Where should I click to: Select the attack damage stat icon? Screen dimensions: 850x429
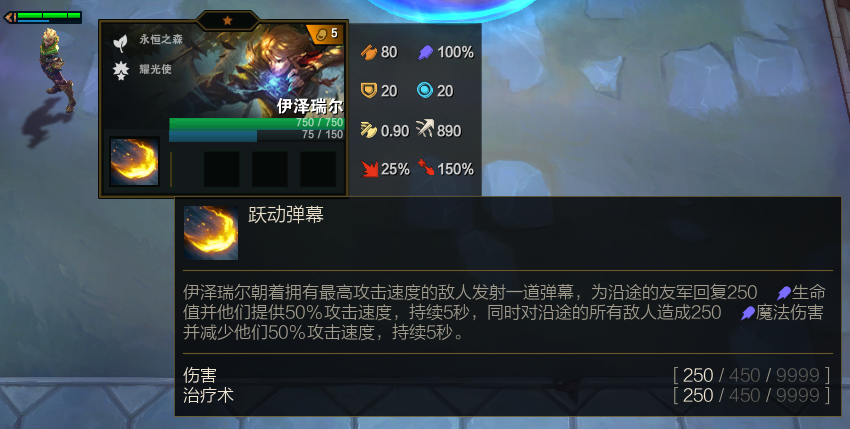[369, 52]
